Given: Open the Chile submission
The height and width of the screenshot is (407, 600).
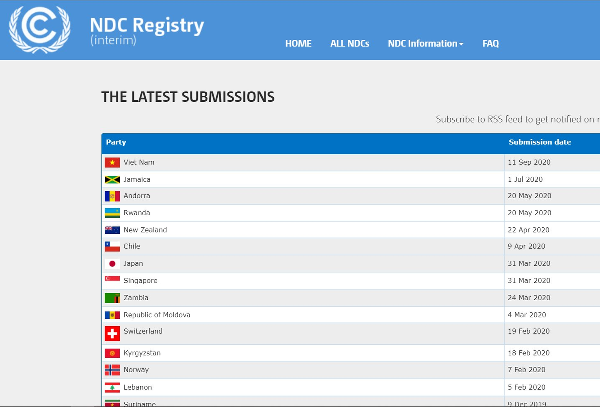Looking at the screenshot, I should pyautogui.click(x=132, y=246).
